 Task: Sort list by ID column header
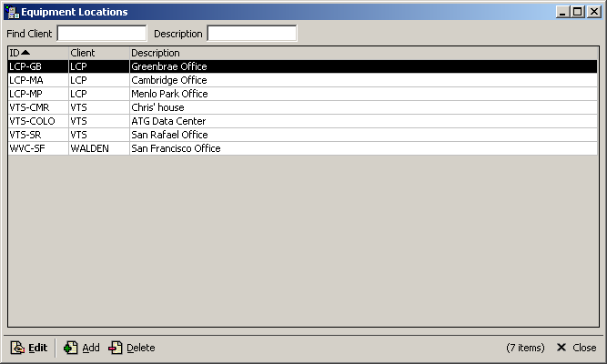pyautogui.click(x=37, y=53)
